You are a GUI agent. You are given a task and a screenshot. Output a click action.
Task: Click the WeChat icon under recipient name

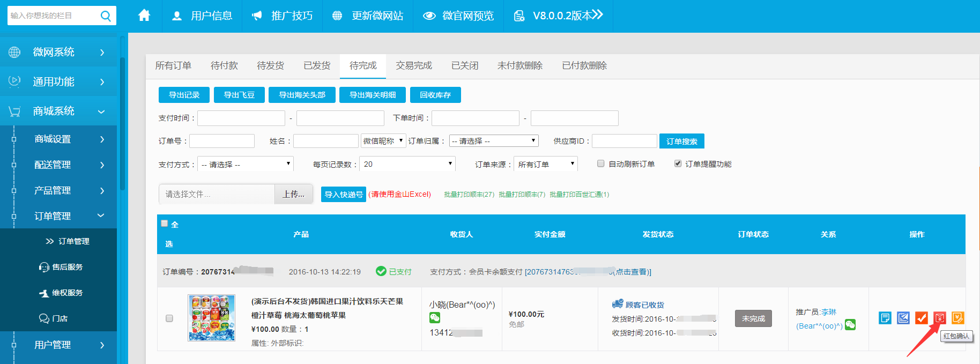pyautogui.click(x=435, y=318)
